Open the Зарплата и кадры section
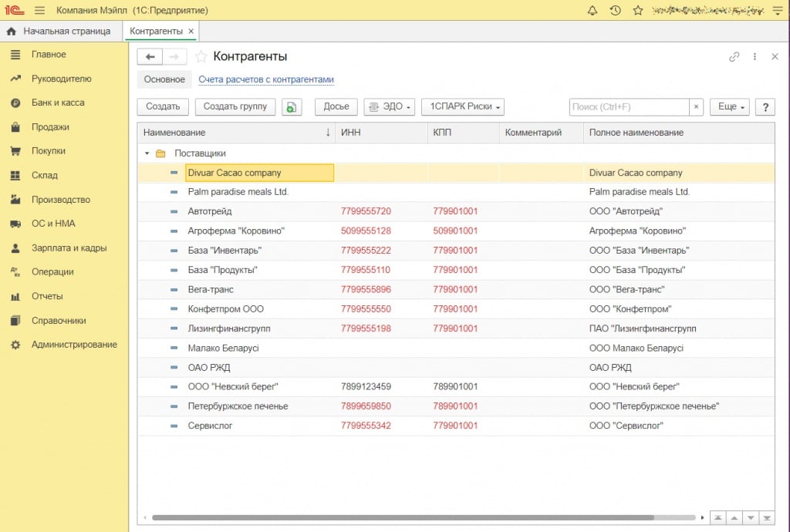This screenshot has width=790, height=532. 69,248
